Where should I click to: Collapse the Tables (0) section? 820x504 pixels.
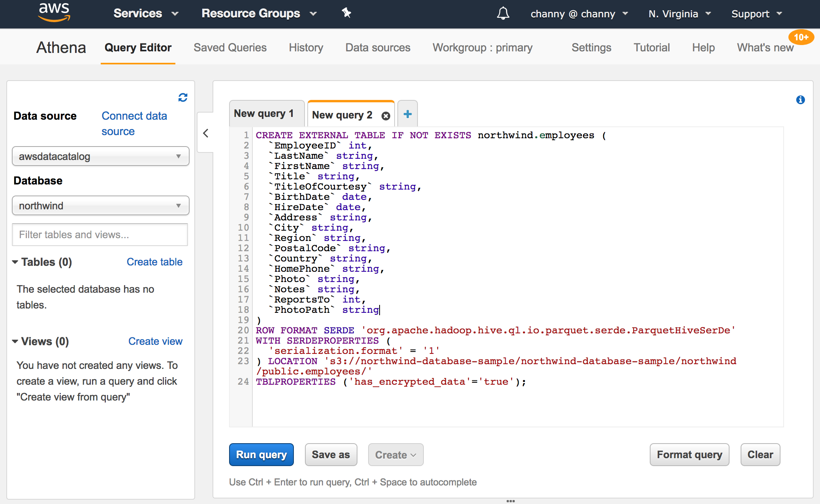tap(15, 262)
